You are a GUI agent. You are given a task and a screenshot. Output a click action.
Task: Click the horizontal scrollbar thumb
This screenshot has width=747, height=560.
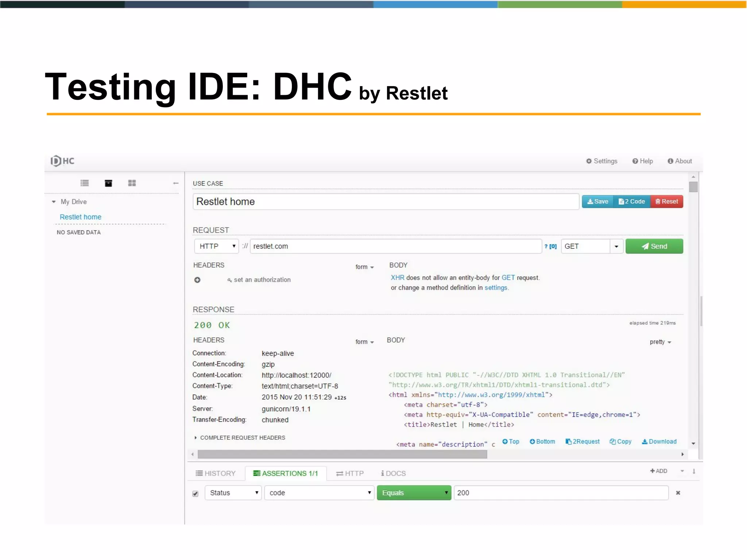[x=342, y=454]
